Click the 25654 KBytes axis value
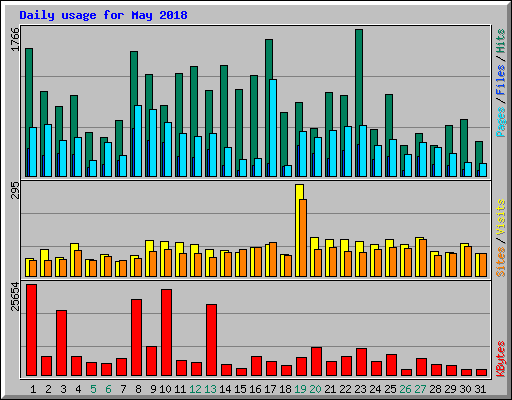Viewport: 512px width, 400px height. click(15, 297)
